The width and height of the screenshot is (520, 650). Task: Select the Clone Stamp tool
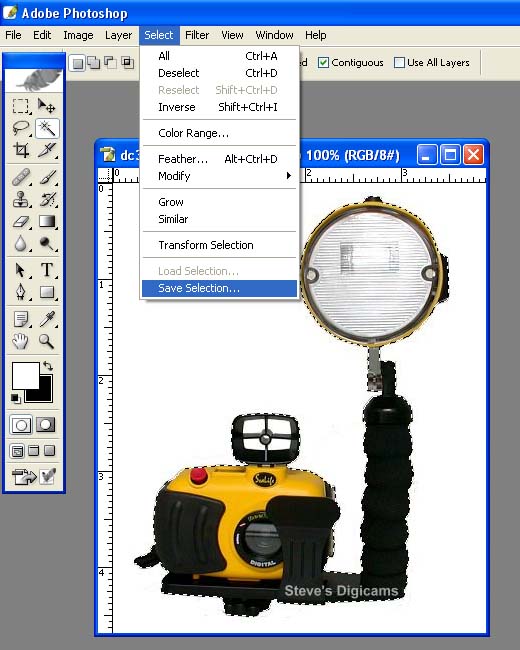21,199
